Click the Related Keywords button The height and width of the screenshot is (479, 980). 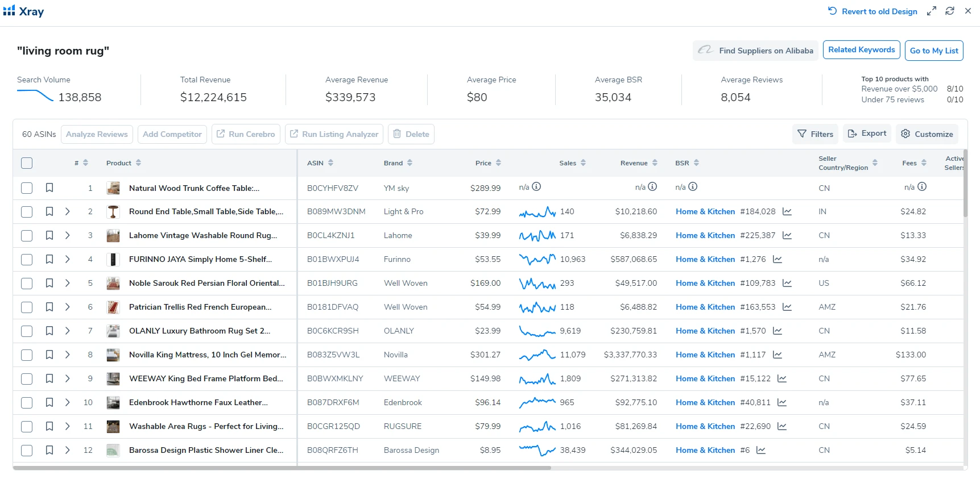click(861, 50)
